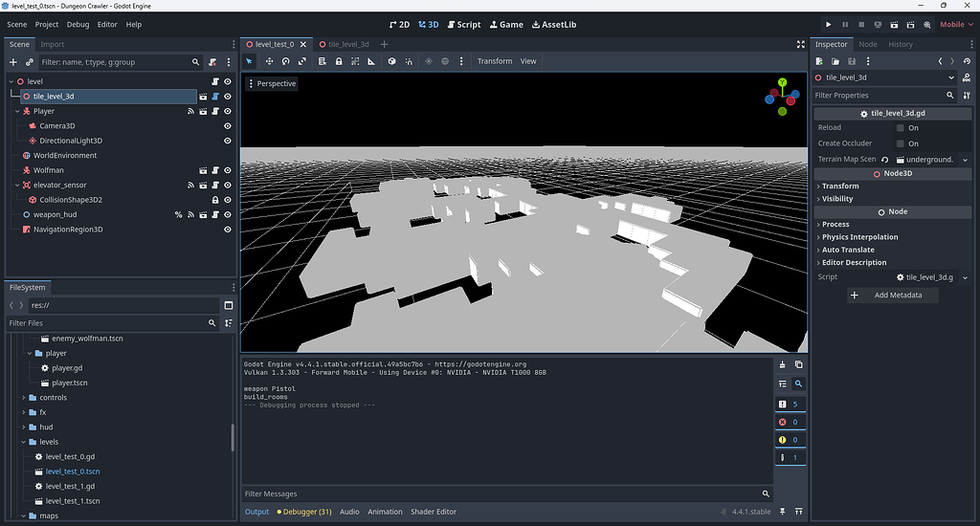Switch to the Script workspace
The height and width of the screenshot is (526, 980).
point(464,24)
